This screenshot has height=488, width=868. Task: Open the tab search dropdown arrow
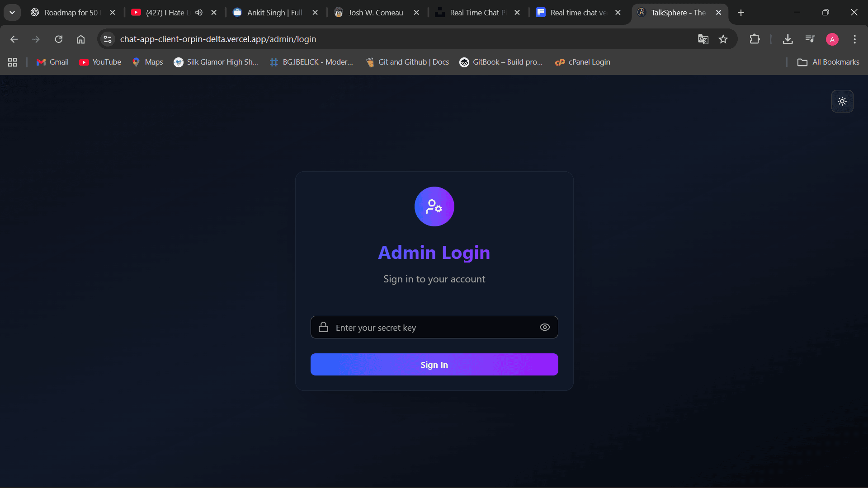coord(12,13)
